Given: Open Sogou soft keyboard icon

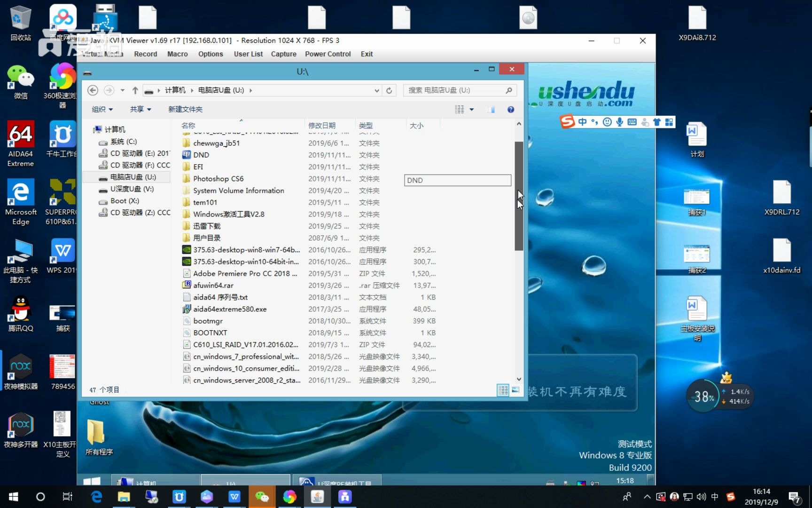Looking at the screenshot, I should (x=632, y=122).
